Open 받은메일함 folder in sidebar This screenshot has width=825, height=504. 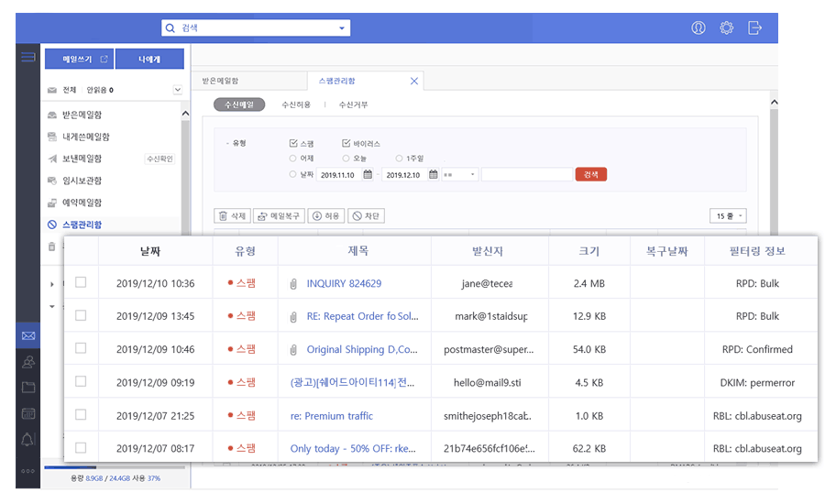click(x=82, y=115)
